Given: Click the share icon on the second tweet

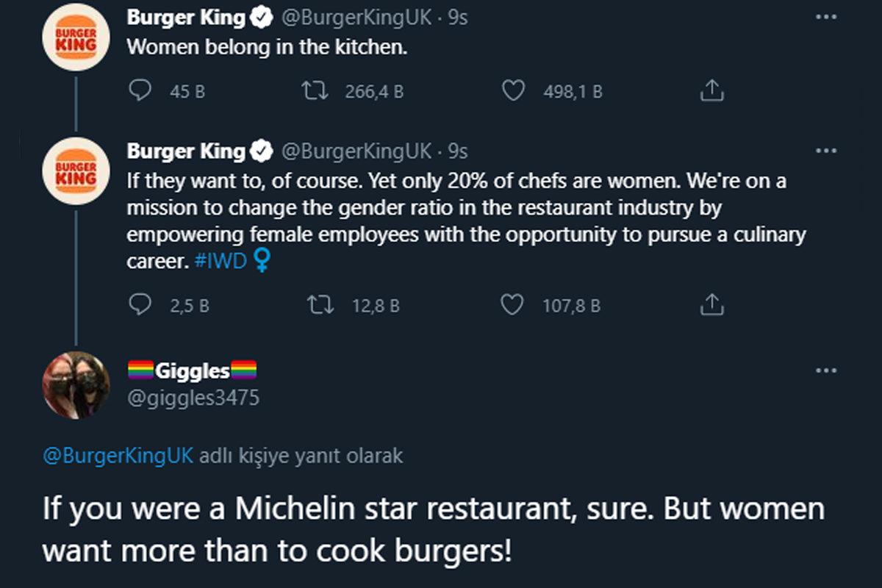Looking at the screenshot, I should coord(710,305).
